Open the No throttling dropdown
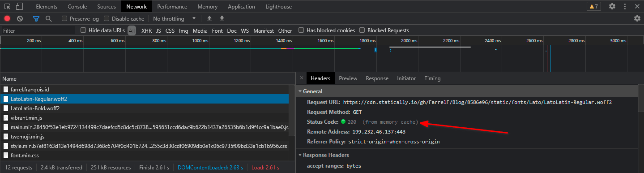The height and width of the screenshot is (173, 644). [x=175, y=19]
